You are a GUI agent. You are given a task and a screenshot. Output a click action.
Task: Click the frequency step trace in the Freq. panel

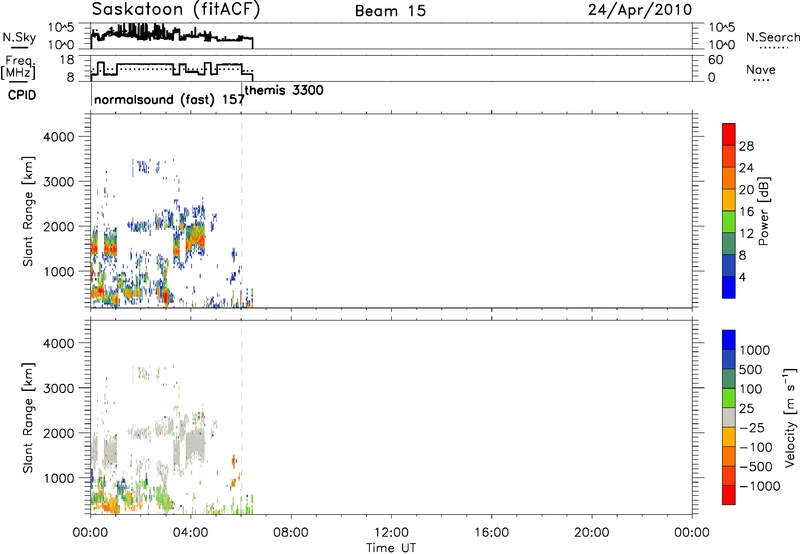[x=171, y=69]
